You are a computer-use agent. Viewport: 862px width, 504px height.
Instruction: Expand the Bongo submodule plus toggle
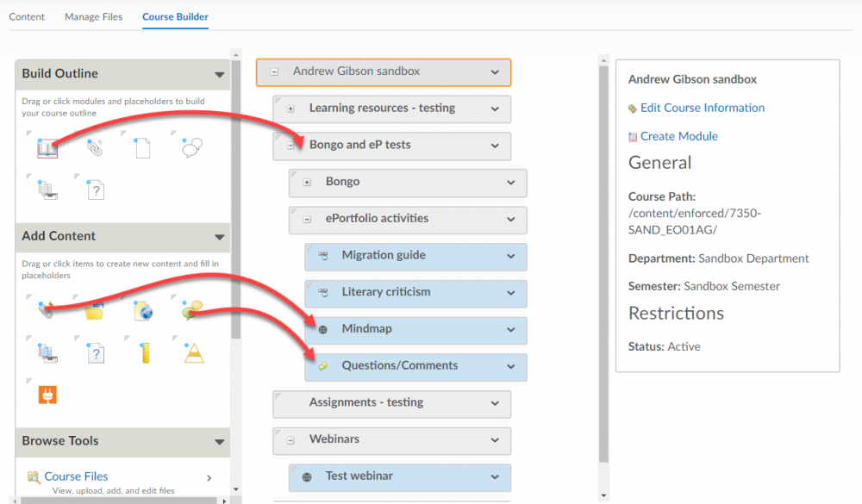coord(307,183)
